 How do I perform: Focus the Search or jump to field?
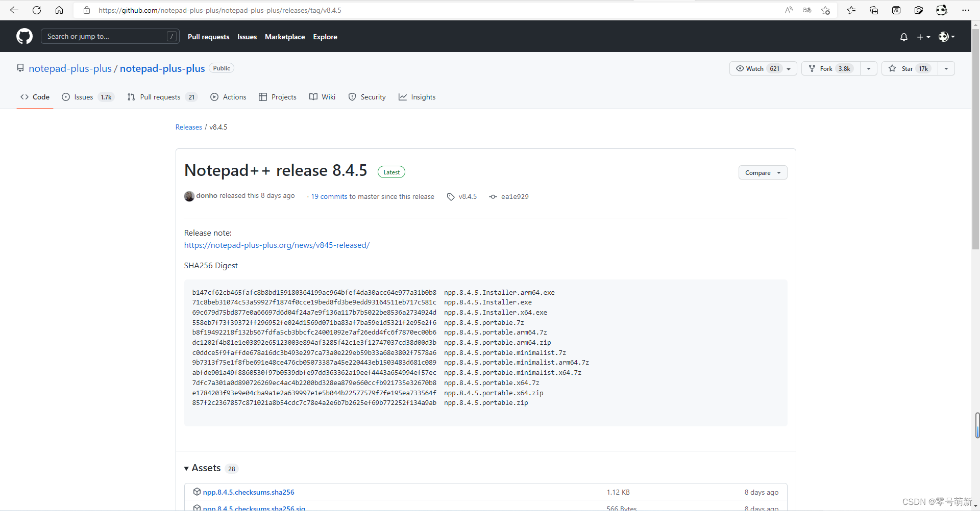click(x=110, y=36)
